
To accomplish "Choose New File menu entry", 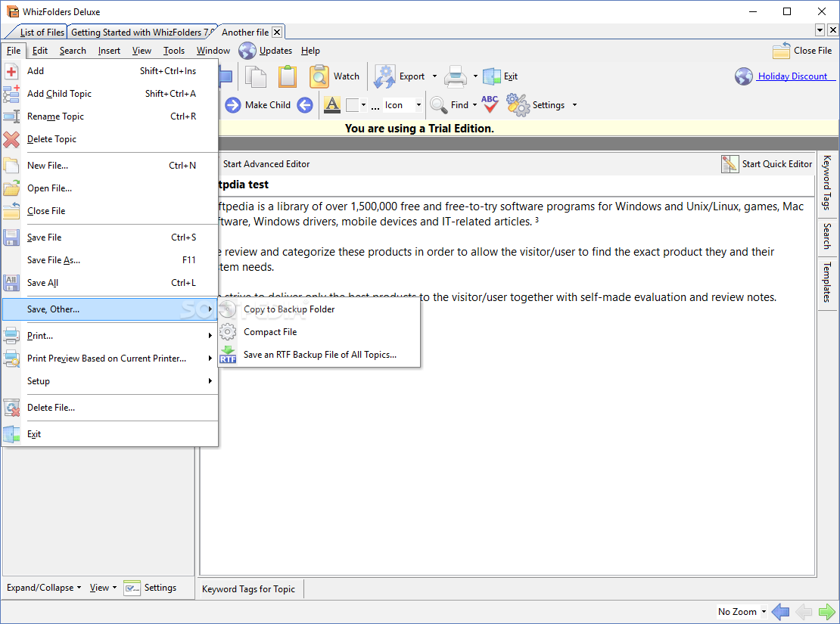I will (110, 166).
